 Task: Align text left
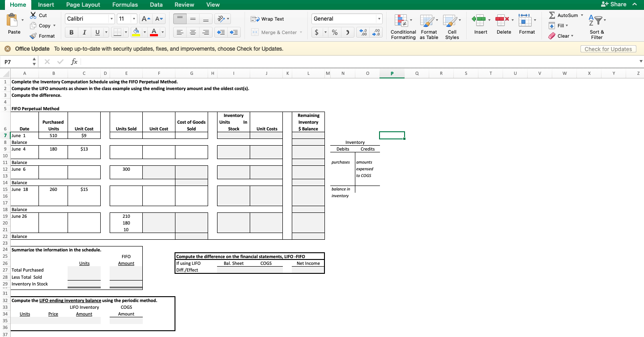(x=179, y=32)
